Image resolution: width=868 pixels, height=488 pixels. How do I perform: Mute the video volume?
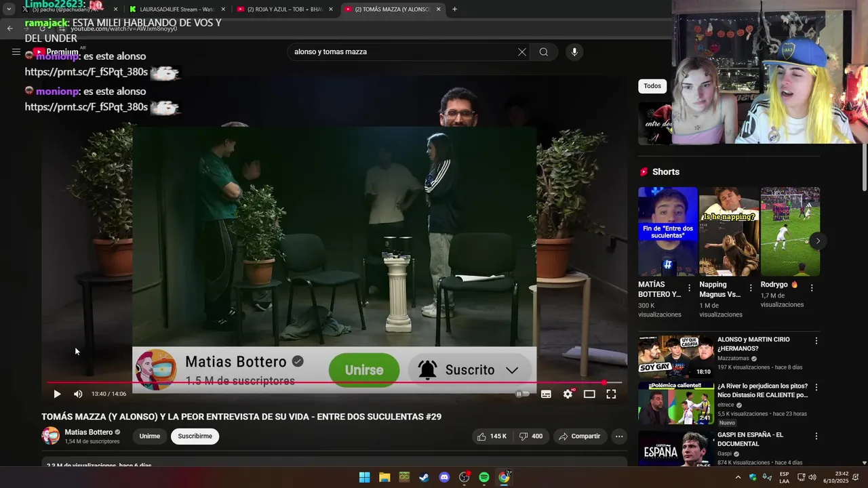pos(78,394)
